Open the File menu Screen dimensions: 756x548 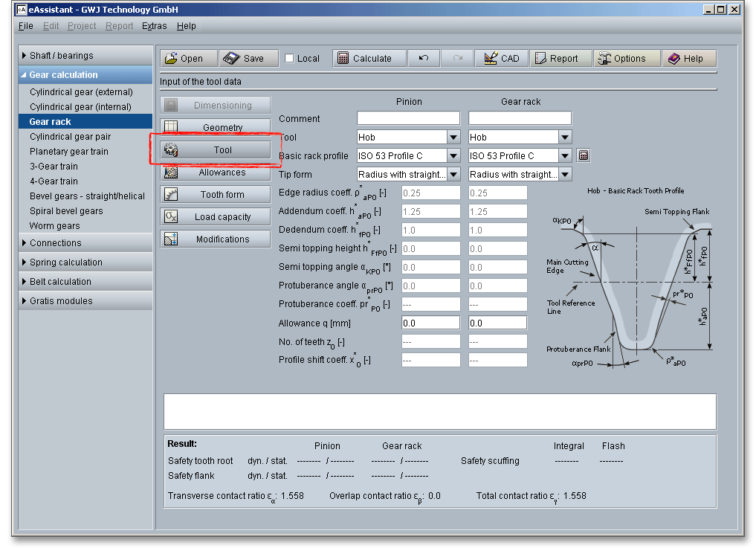(25, 26)
